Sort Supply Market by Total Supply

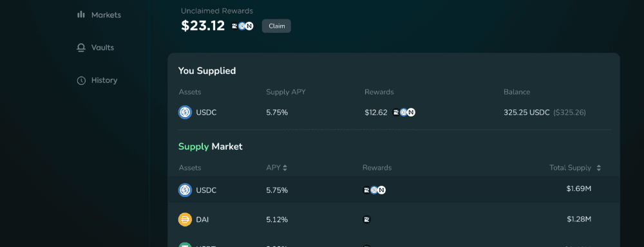coord(575,168)
